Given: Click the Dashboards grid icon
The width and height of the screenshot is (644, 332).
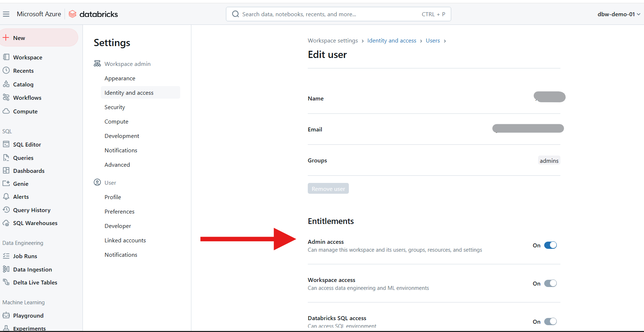Looking at the screenshot, I should (x=6, y=170).
